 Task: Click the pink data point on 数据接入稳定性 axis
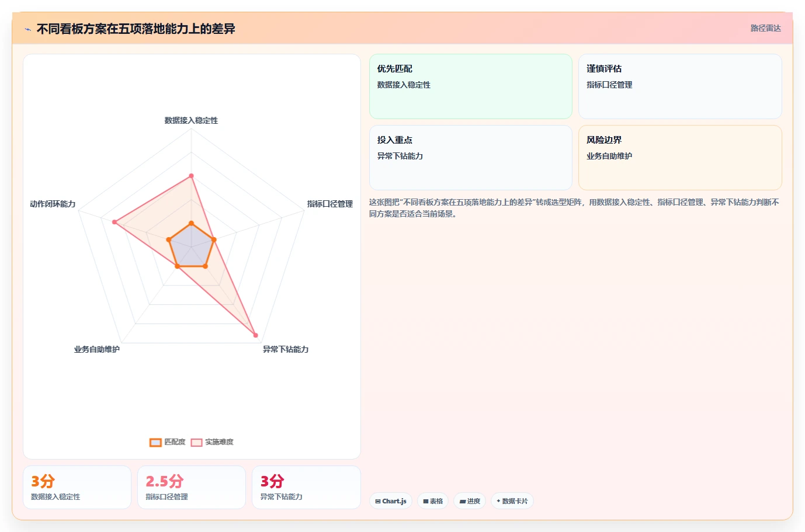click(x=191, y=176)
